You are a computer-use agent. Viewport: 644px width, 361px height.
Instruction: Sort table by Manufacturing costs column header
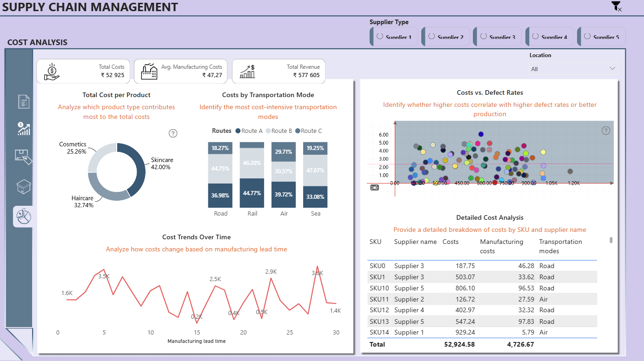[x=501, y=246]
